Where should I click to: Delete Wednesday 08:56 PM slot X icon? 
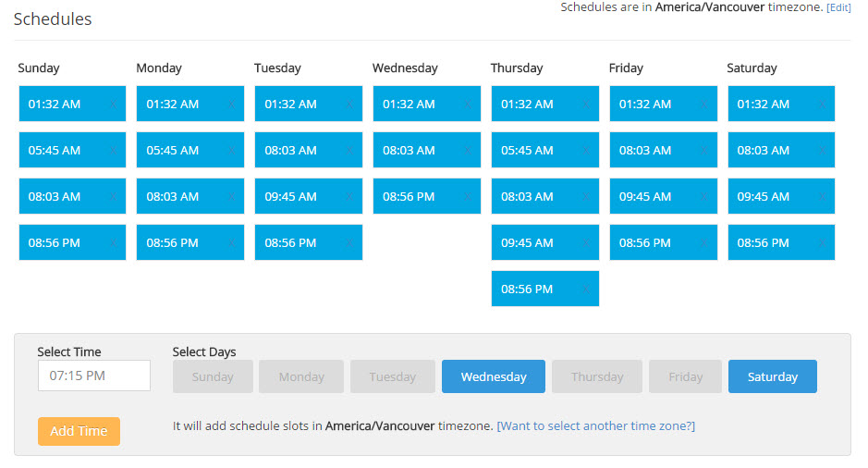coord(467,197)
